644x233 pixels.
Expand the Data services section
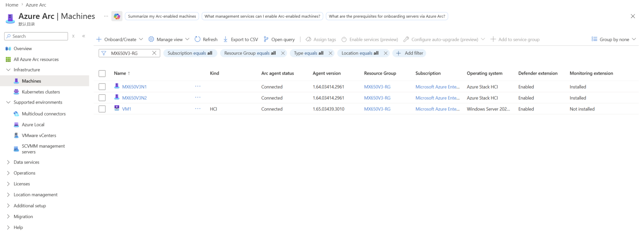[8, 162]
